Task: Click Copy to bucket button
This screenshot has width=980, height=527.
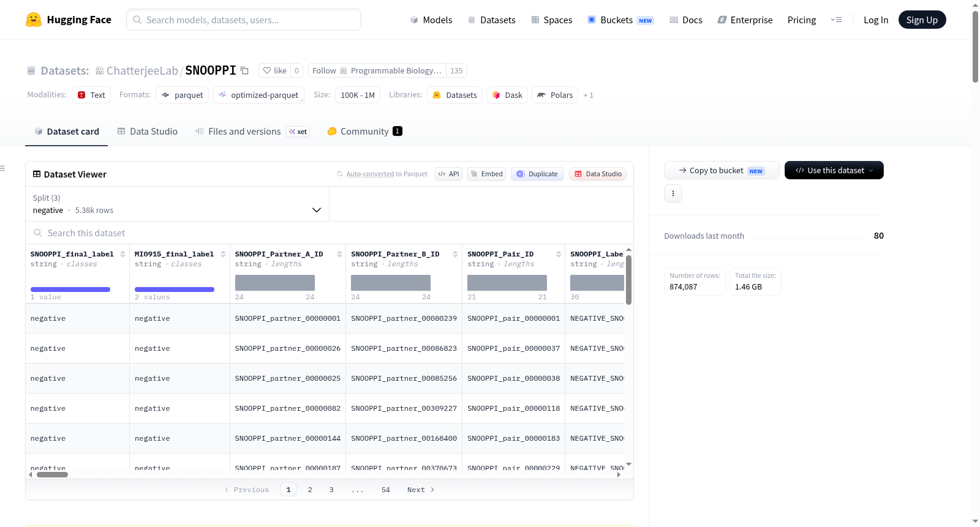Action: tap(722, 170)
